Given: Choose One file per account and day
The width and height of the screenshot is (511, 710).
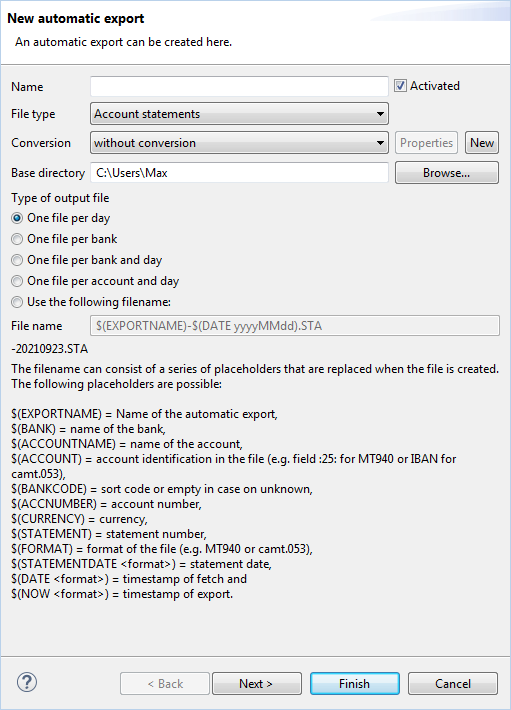Looking at the screenshot, I should (17, 281).
